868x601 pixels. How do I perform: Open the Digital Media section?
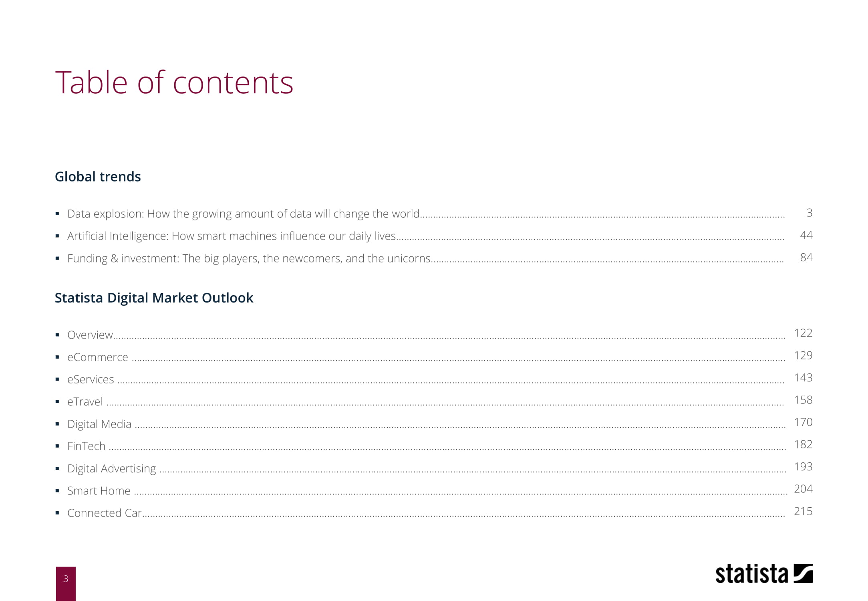[x=99, y=424]
